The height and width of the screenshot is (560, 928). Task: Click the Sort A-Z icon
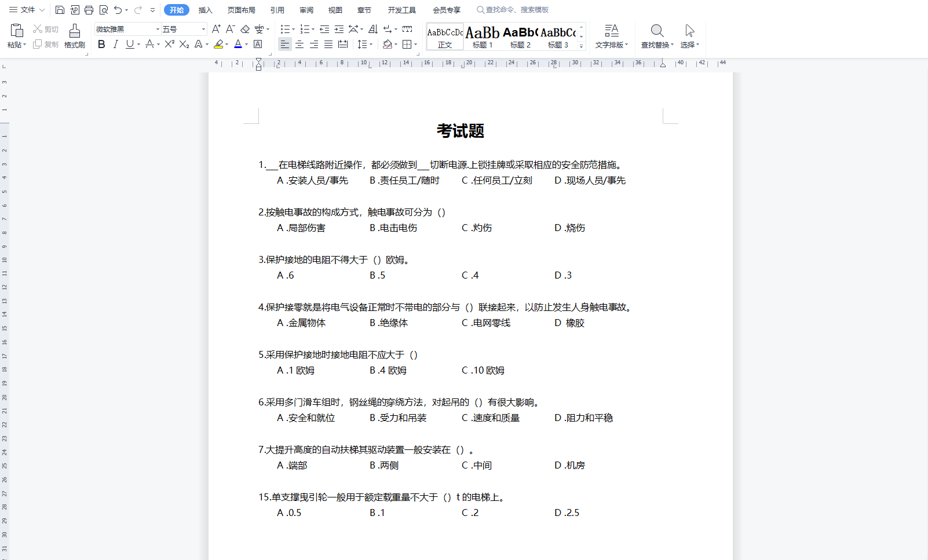point(373,29)
